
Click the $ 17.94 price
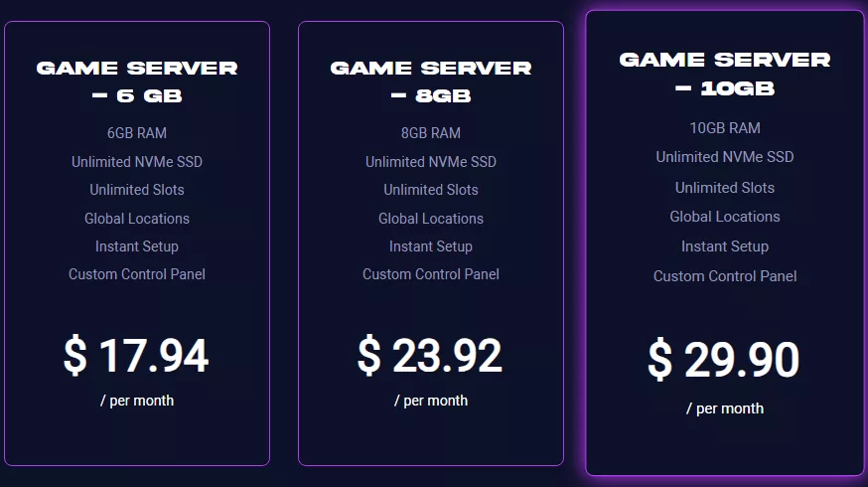pyautogui.click(x=136, y=356)
